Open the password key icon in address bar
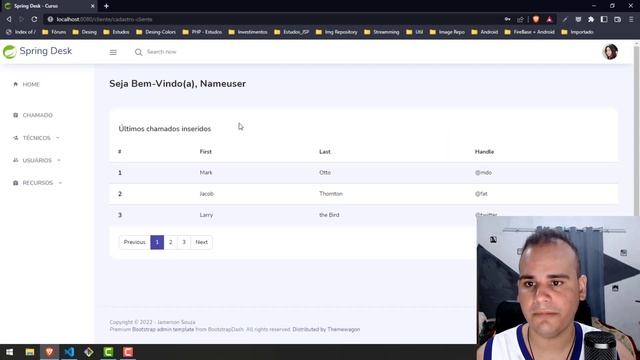Viewport: 640px width, 360px height. (507, 19)
